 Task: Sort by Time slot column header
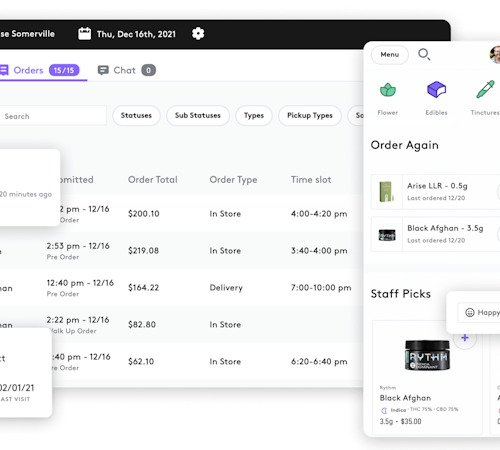pos(311,180)
